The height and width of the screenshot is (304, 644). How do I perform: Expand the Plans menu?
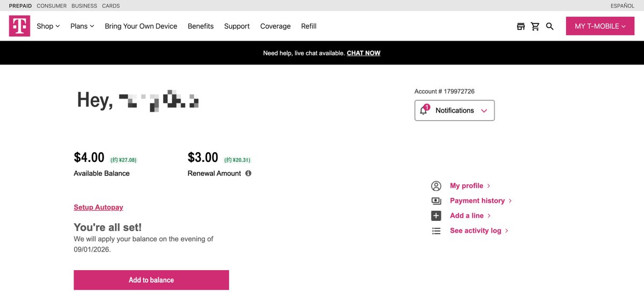[82, 26]
